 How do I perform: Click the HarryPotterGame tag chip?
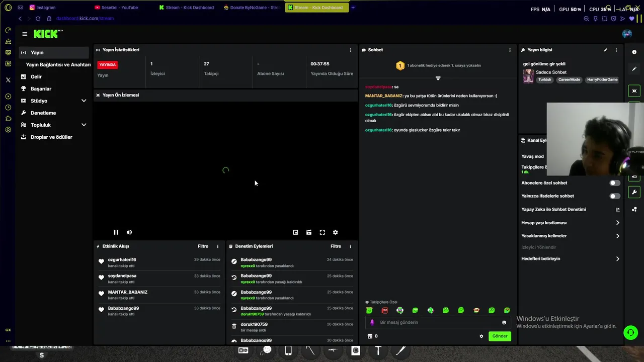(x=602, y=79)
